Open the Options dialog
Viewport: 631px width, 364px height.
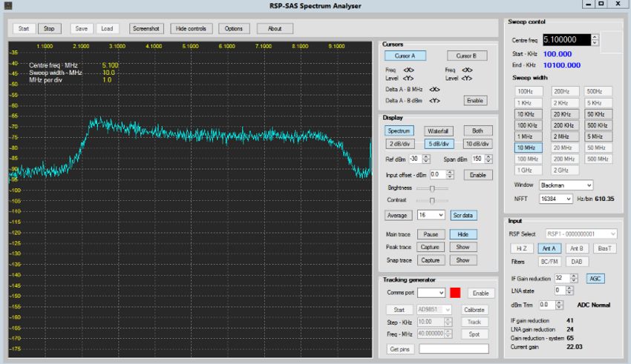(233, 28)
